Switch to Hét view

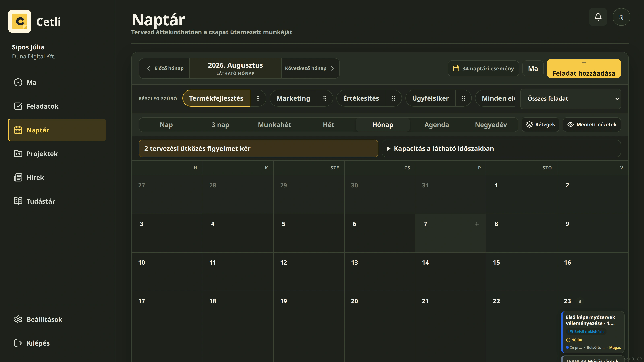point(328,125)
